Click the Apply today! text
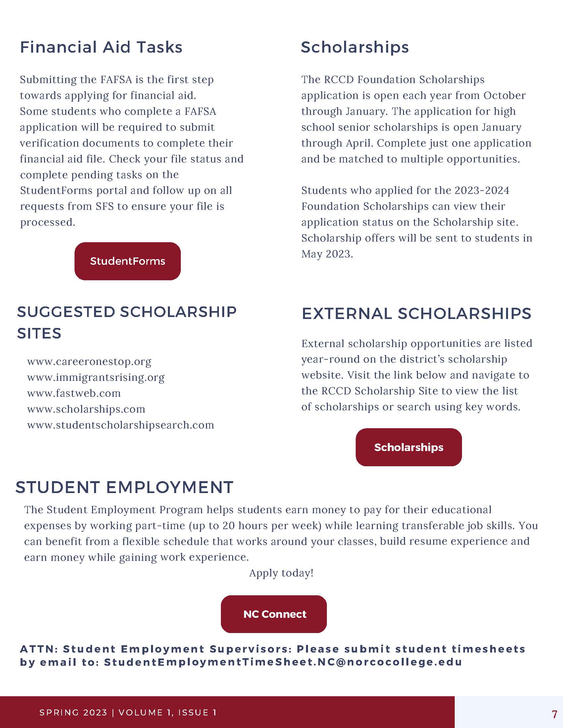The height and width of the screenshot is (728, 563). pyautogui.click(x=281, y=573)
